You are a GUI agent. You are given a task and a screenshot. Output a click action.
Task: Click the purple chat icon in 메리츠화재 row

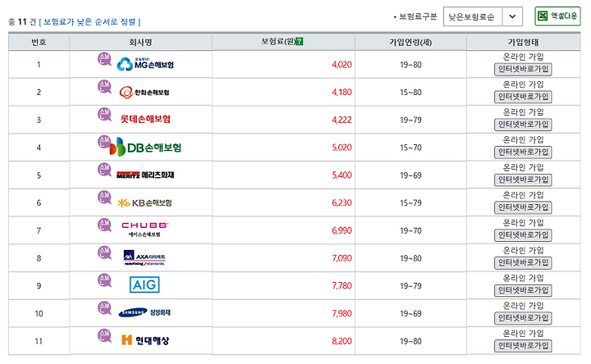(104, 171)
